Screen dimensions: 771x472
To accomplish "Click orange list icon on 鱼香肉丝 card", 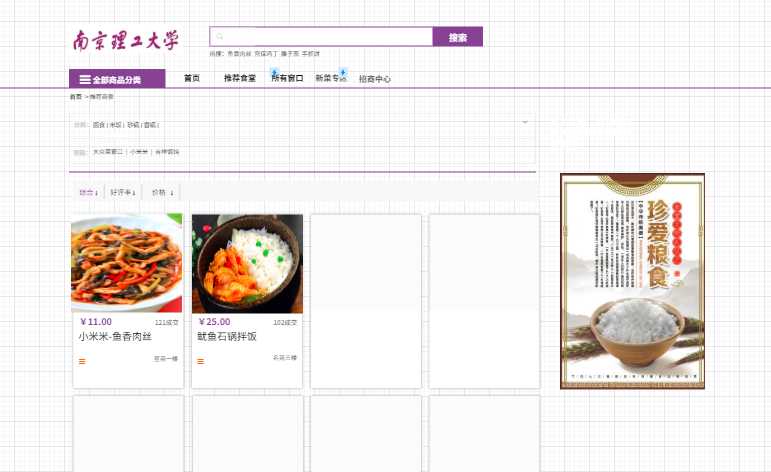I will [x=82, y=361].
